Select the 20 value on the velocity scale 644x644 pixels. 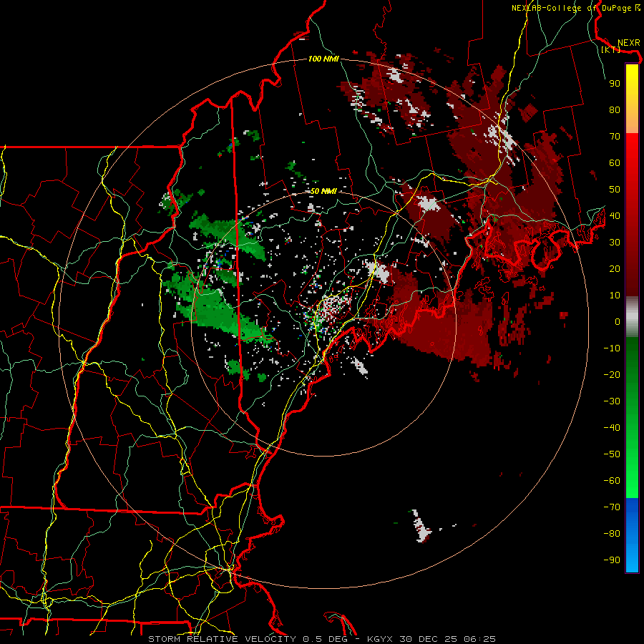click(615, 268)
